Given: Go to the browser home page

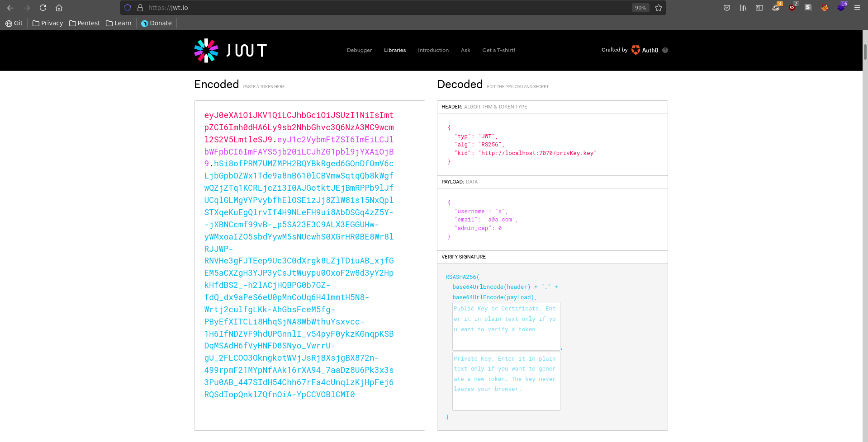Looking at the screenshot, I should click(x=59, y=8).
